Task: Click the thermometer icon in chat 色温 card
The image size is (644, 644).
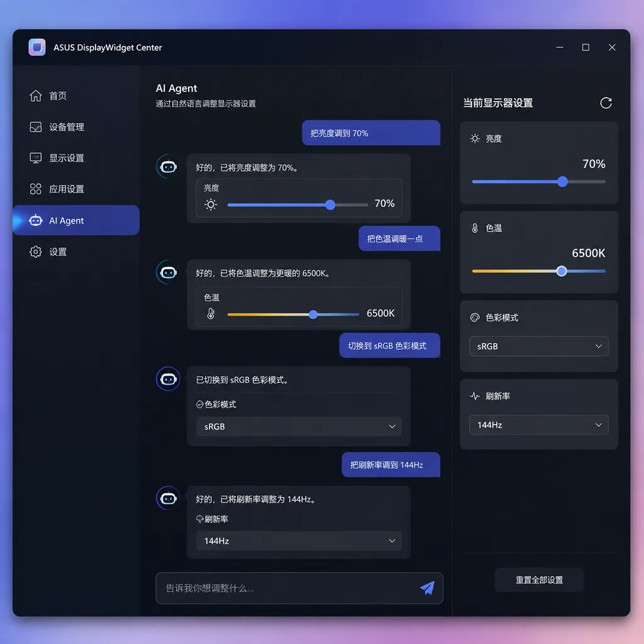Action: click(x=211, y=314)
